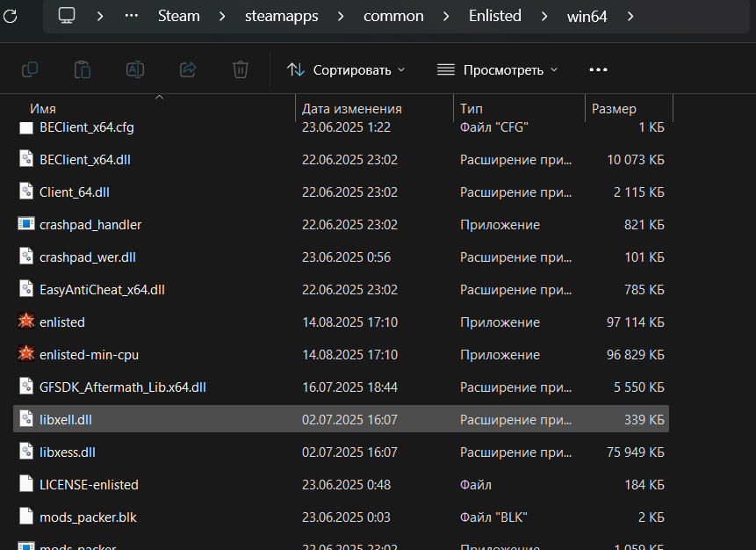This screenshot has width=756, height=550.
Task: Select the file name EasyAntiCheat_x64.dll
Action: click(x=102, y=289)
